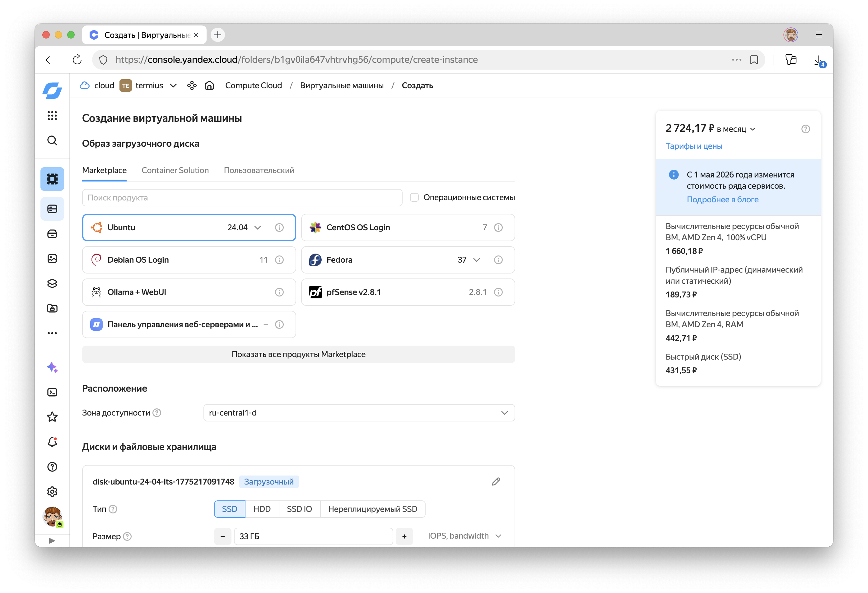Choose Нереплицируемый SSD disk type
This screenshot has height=593, width=868.
[372, 509]
